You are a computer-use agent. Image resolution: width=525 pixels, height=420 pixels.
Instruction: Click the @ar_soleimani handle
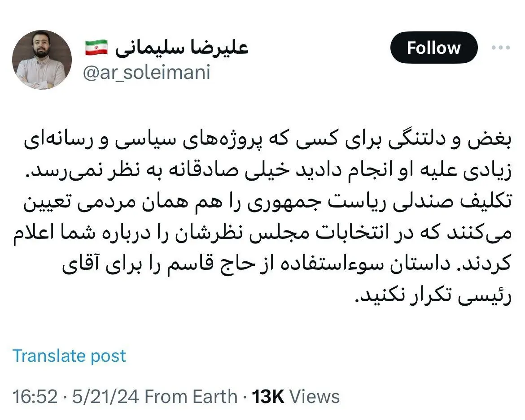click(x=146, y=72)
